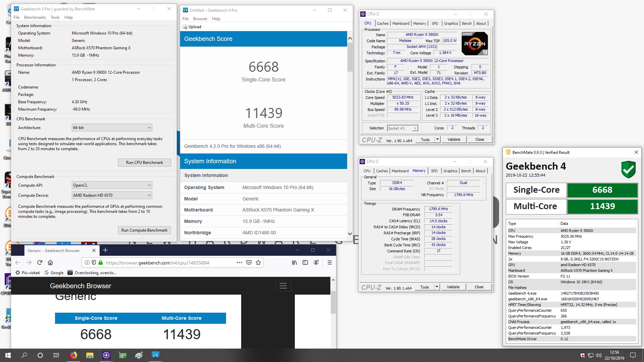This screenshot has width=644, height=362.
Task: Switch to Geekbench in the taskbar
Action: coord(155,355)
